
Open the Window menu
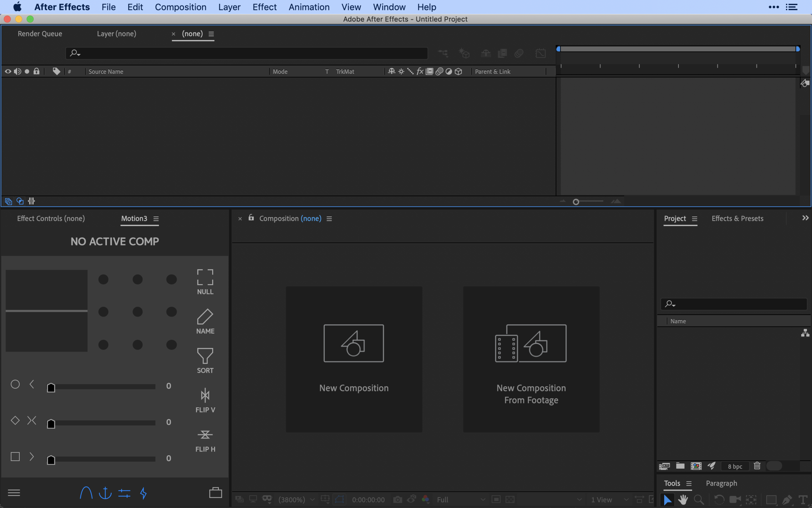389,7
